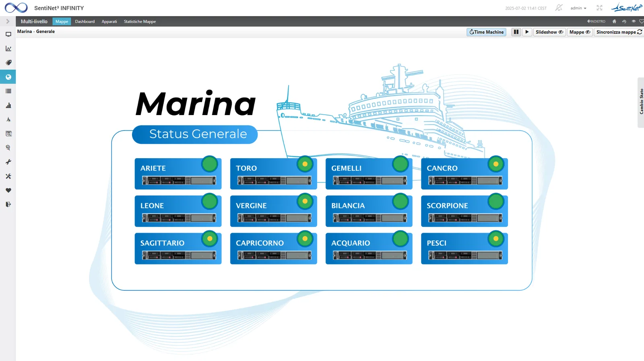Toggle the heart outline icon in the dark bar

coord(642,21)
